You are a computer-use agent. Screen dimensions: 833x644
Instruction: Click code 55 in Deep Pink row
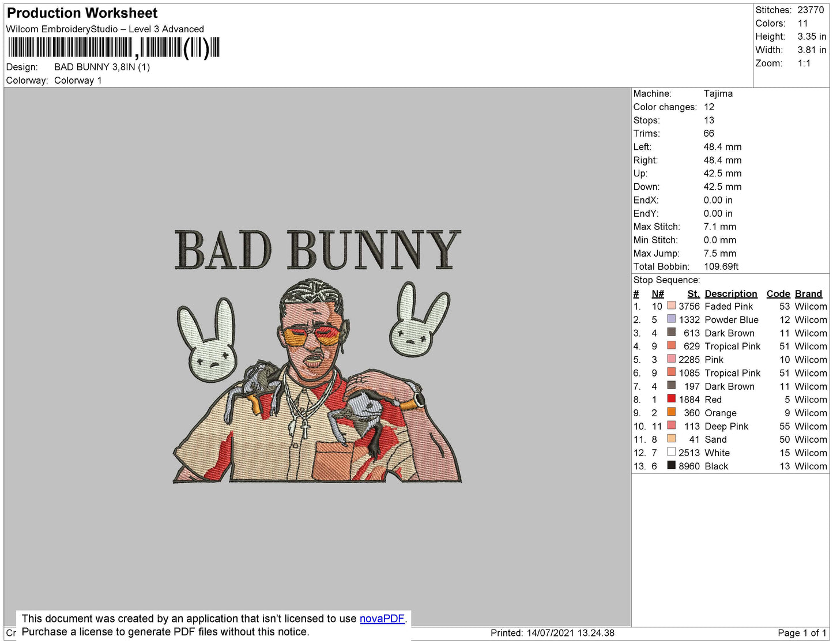pyautogui.click(x=785, y=426)
